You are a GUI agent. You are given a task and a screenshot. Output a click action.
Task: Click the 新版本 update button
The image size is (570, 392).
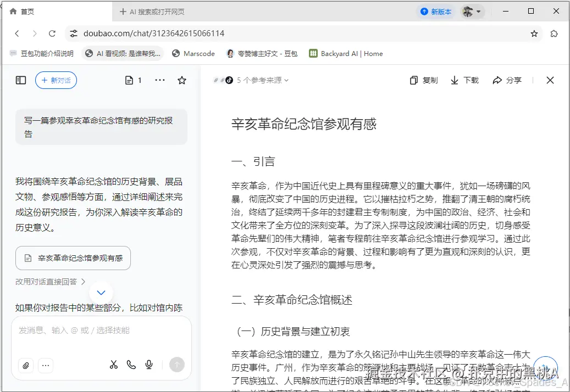(x=435, y=12)
